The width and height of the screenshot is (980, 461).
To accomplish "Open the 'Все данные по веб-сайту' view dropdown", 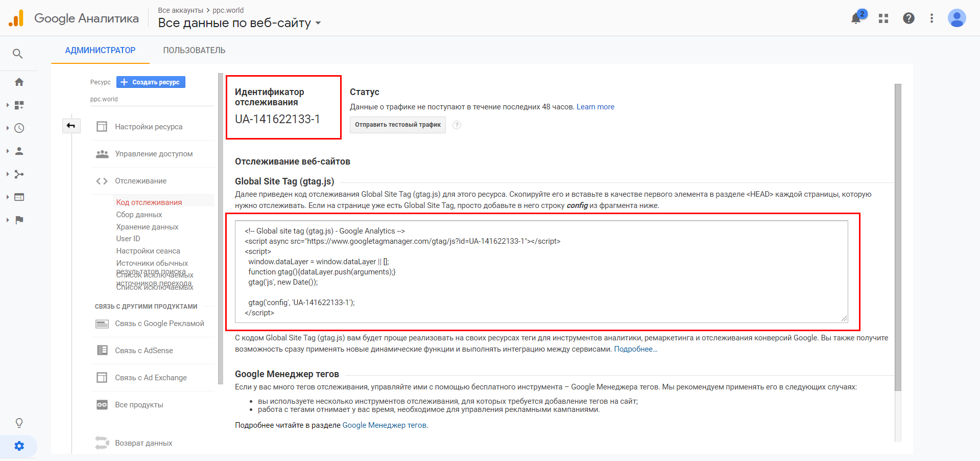I will pyautogui.click(x=239, y=23).
